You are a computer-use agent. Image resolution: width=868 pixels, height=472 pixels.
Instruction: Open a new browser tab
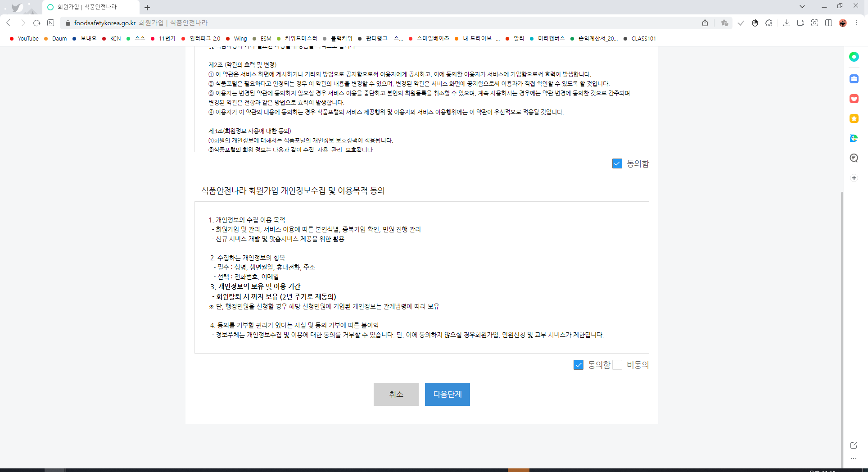147,8
